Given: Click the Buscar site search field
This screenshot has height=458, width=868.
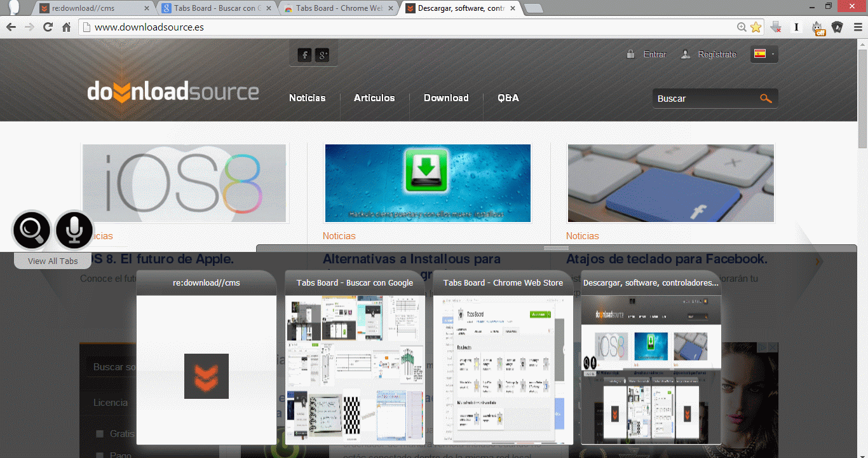Looking at the screenshot, I should pyautogui.click(x=705, y=99).
